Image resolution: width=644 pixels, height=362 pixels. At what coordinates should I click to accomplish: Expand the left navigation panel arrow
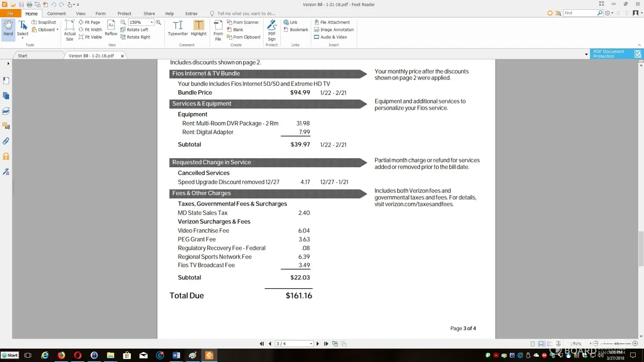[x=8, y=63]
